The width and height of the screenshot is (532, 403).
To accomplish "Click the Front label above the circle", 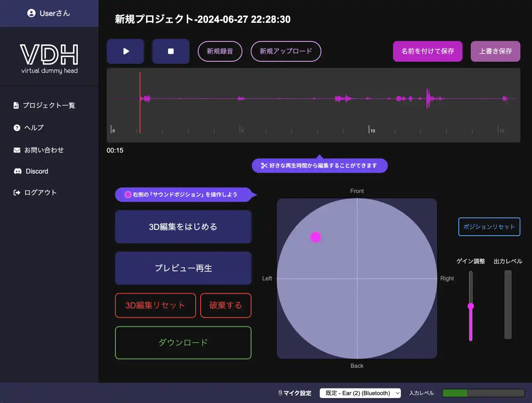I will [x=357, y=191].
